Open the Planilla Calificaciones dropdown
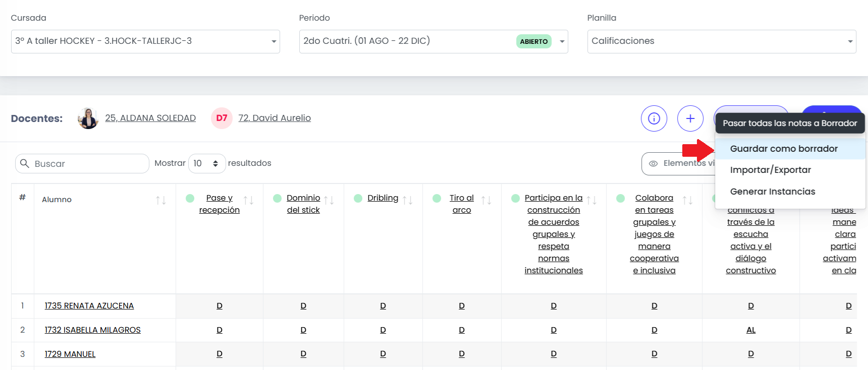This screenshot has height=370, width=868. 722,41
